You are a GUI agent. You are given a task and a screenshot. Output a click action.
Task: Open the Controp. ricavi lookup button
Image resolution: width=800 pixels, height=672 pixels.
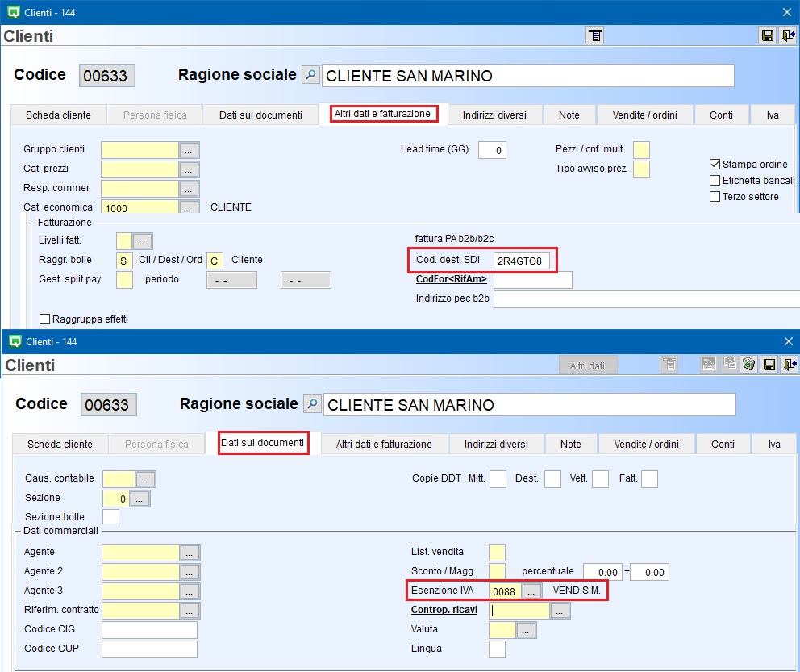(560, 611)
